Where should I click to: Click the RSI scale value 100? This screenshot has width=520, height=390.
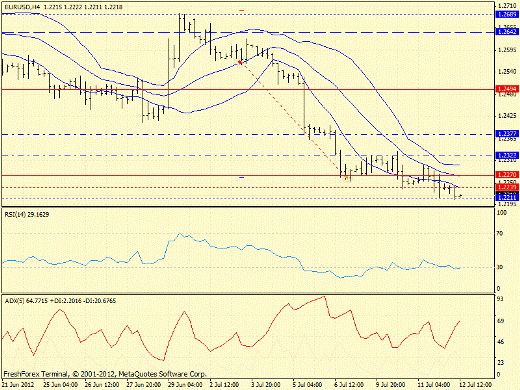click(502, 213)
